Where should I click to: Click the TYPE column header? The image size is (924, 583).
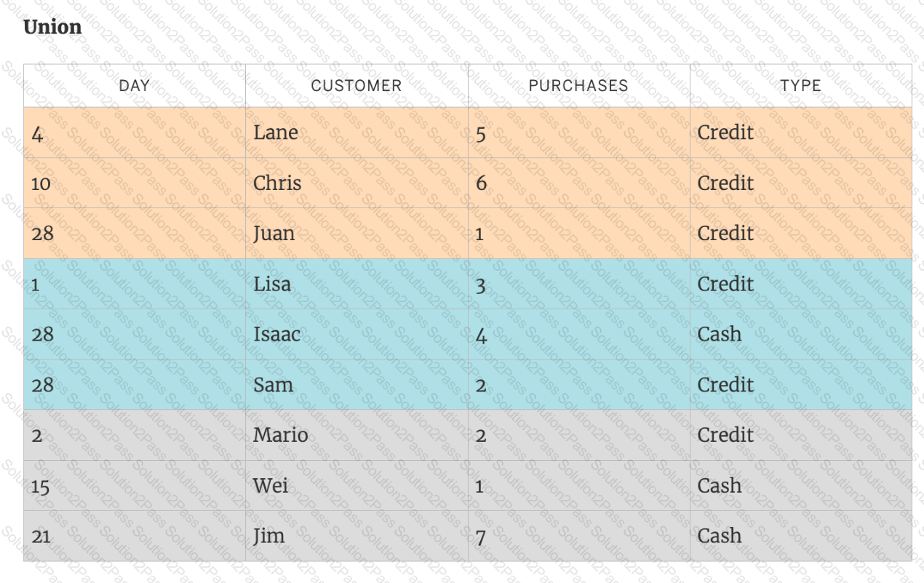click(x=800, y=86)
